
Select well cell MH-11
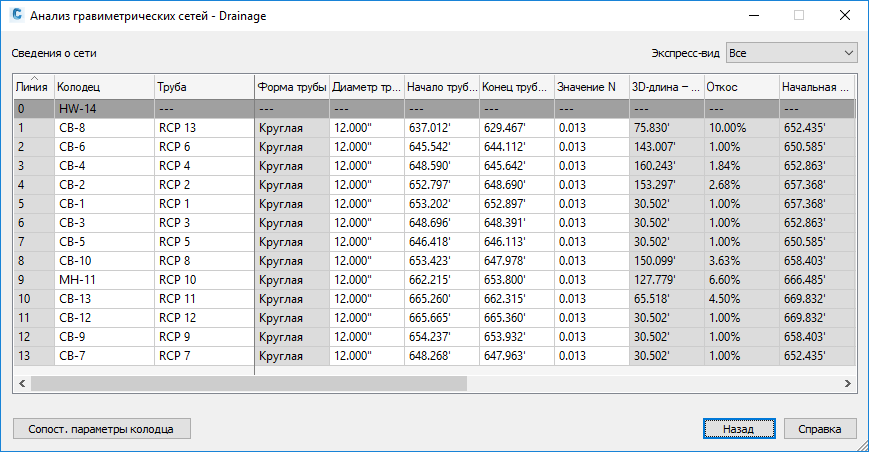[104, 280]
